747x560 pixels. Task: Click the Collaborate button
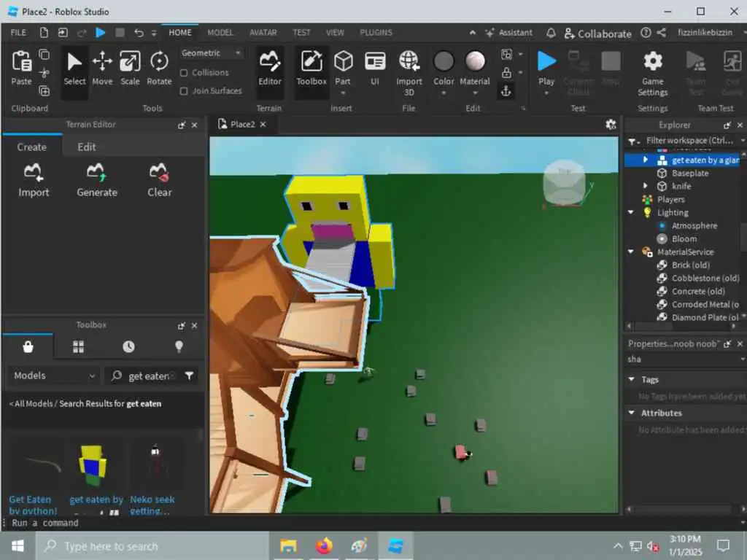(598, 34)
